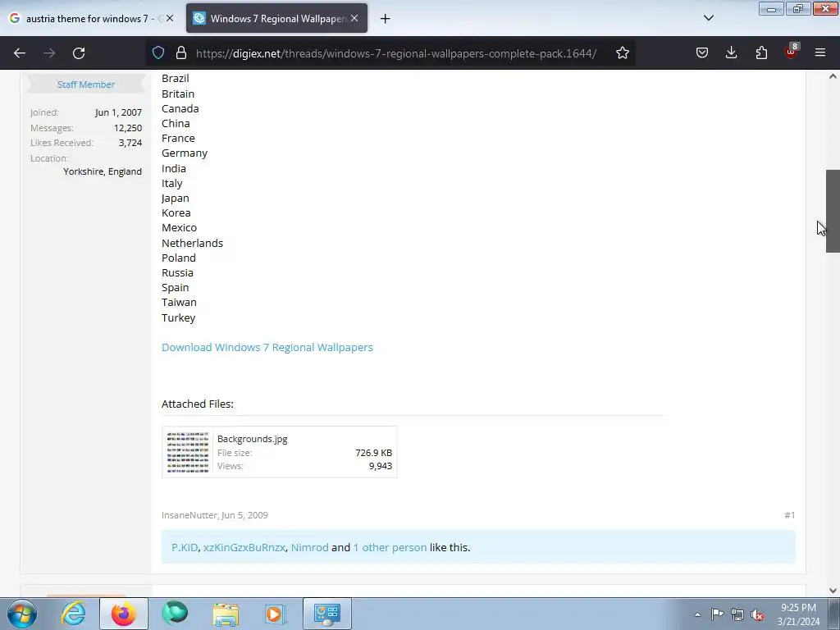The width and height of the screenshot is (840, 630).
Task: Open a new browser tab
Action: click(x=386, y=19)
